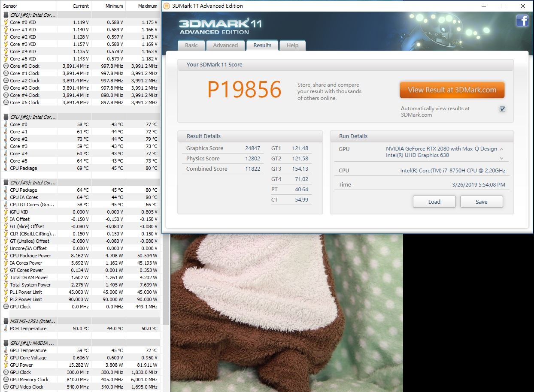Click the GPU Clock 0.0 MHz row icon
Image resolution: width=534 pixels, height=392 pixels.
(6, 307)
